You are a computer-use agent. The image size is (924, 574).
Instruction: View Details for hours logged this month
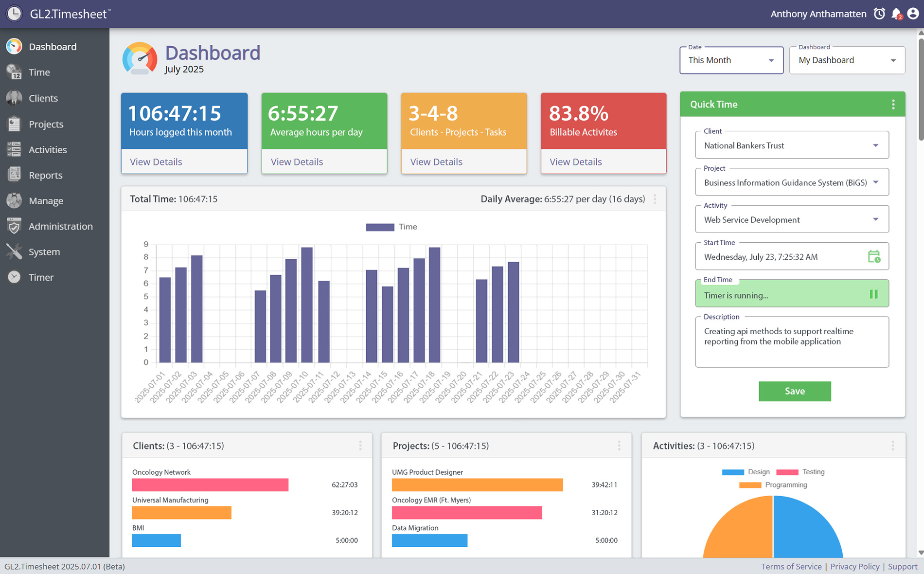click(156, 162)
